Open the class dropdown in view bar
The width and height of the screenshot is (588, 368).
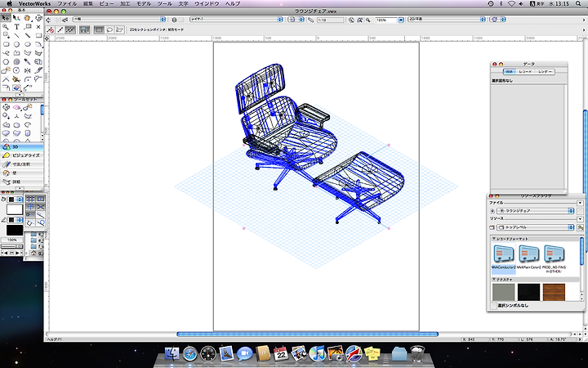tap(119, 20)
